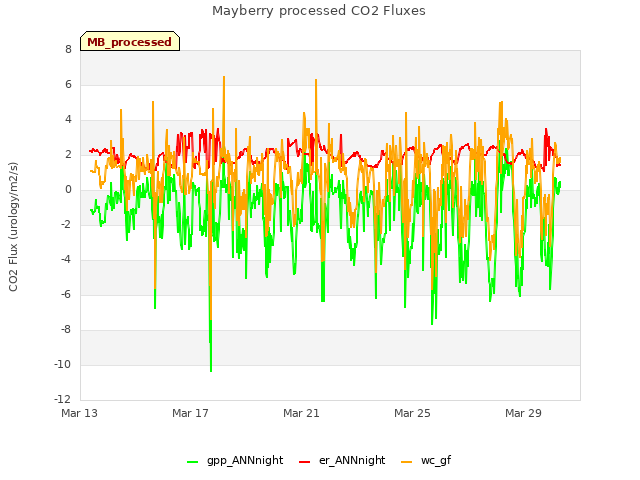Click the Mar 13 x-axis label

[80, 413]
